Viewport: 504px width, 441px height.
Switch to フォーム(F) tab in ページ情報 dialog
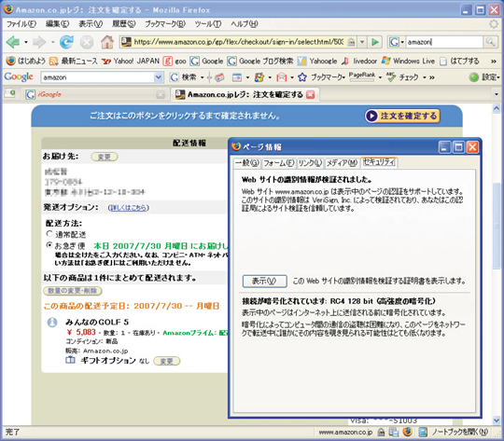point(279,163)
